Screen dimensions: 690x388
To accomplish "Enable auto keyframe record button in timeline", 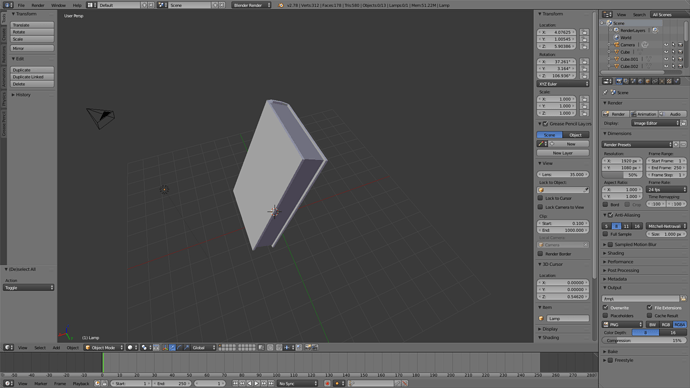I will coord(327,384).
